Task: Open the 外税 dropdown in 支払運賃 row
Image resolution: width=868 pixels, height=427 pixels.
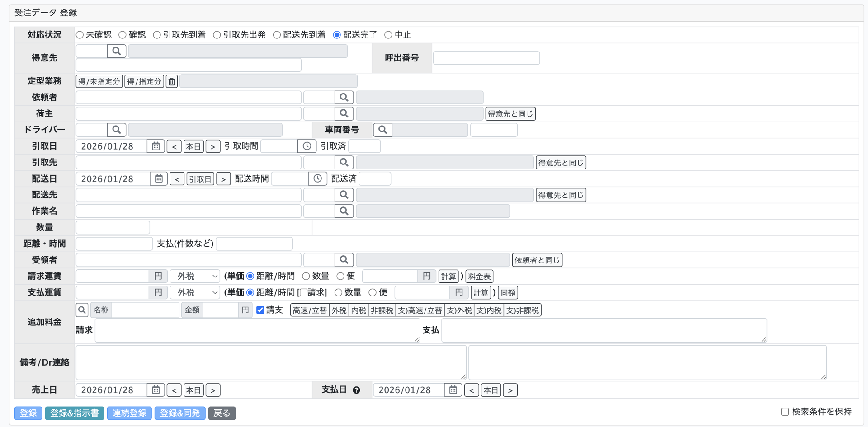Action: coord(194,292)
